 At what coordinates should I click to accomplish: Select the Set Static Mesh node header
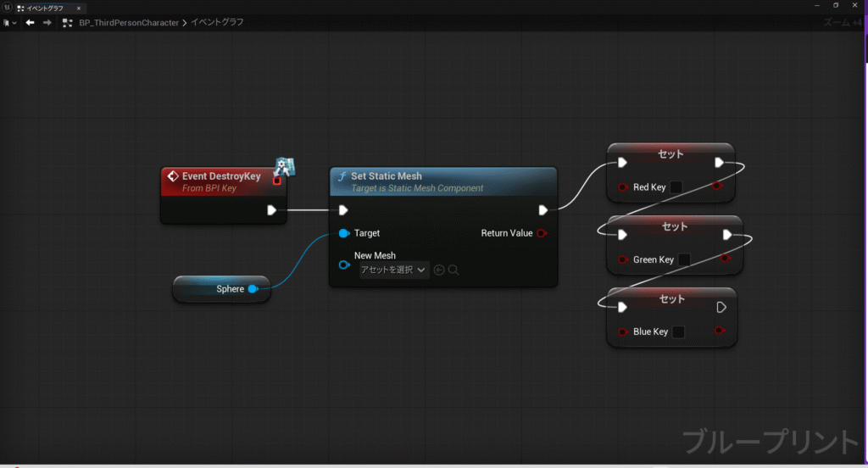coord(442,181)
